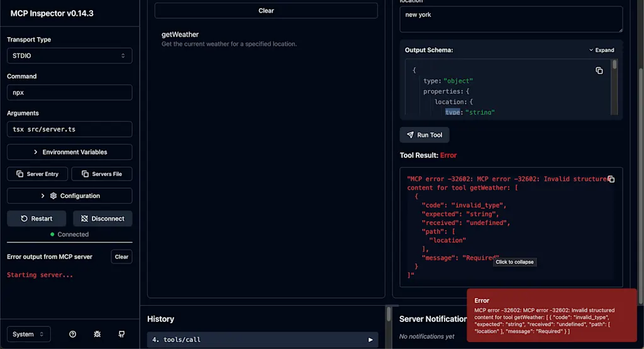Viewport: 644px width, 349px height.
Task: Click the getWeather description text
Action: pyautogui.click(x=229, y=44)
